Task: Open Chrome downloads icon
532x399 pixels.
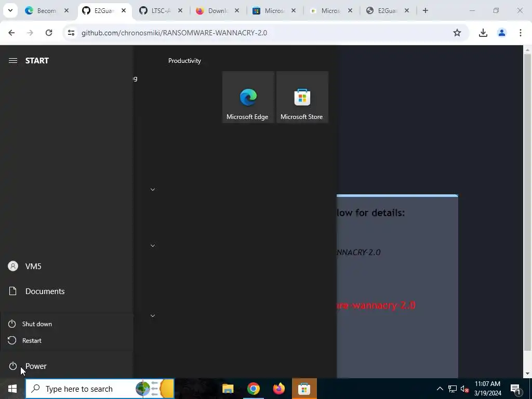Action: (483, 33)
